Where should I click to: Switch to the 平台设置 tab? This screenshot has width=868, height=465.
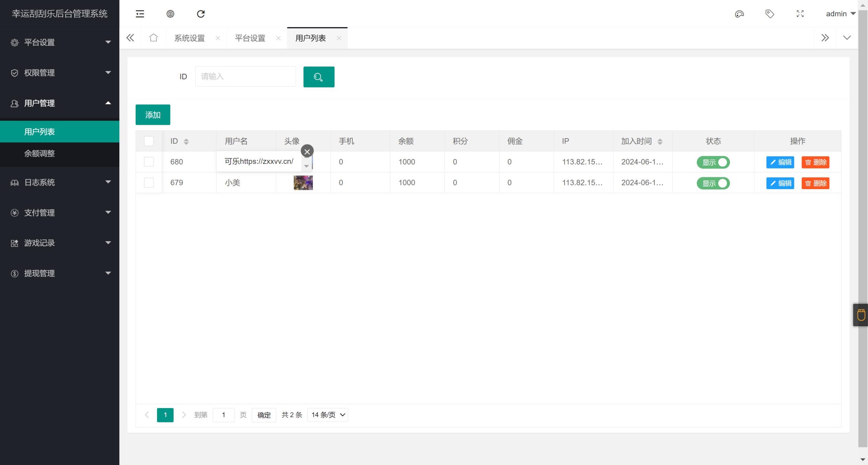[x=250, y=38]
